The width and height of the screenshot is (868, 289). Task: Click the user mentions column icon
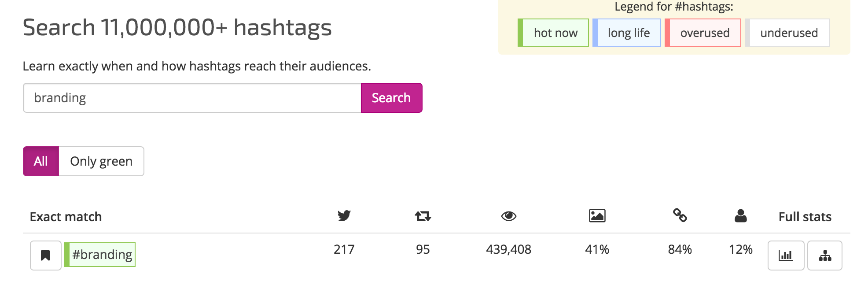pyautogui.click(x=740, y=215)
